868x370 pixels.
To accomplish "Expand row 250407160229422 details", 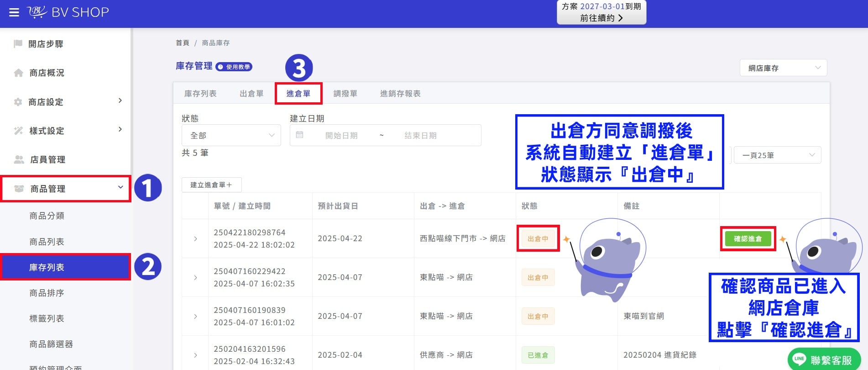I will point(195,278).
